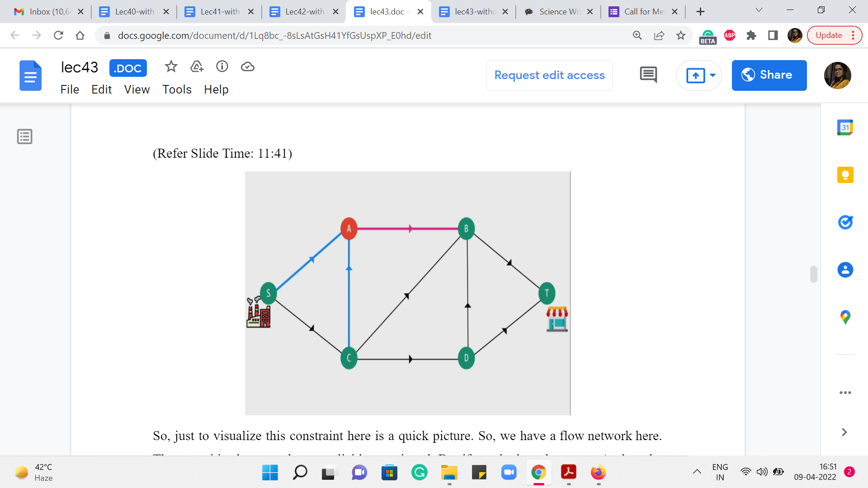Viewport: 868px width, 488px height.
Task: Show document info icon
Action: tap(222, 66)
